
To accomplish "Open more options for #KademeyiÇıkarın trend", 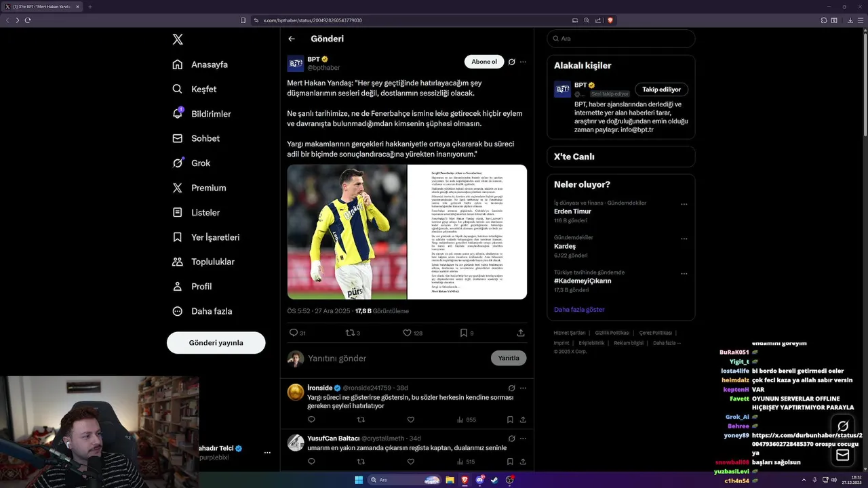I will click(x=684, y=274).
